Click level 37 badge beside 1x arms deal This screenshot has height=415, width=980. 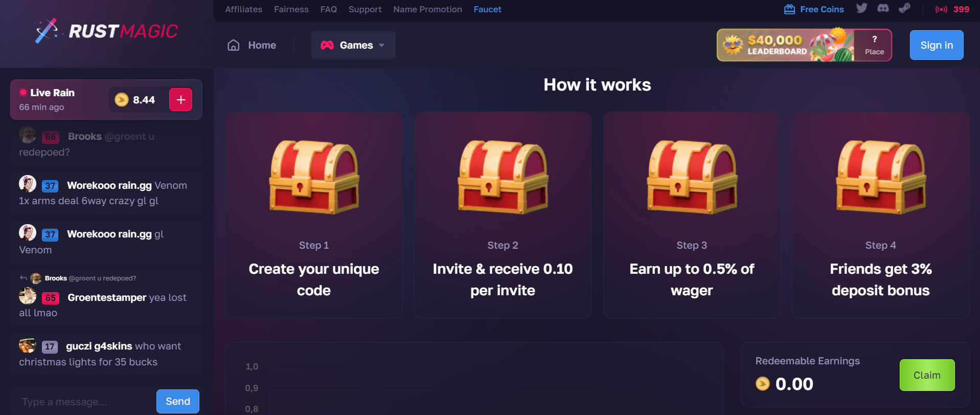point(50,186)
